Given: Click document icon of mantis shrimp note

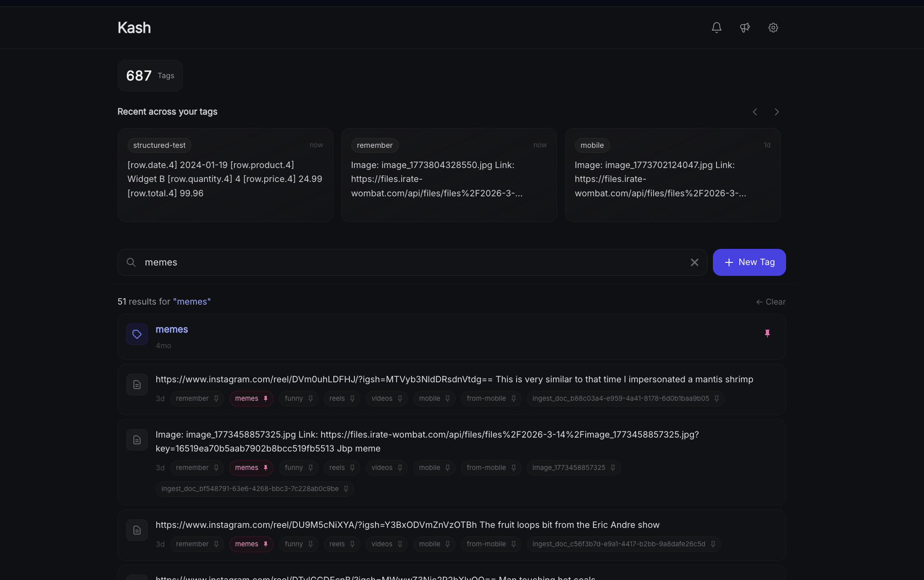Looking at the screenshot, I should click(137, 385).
